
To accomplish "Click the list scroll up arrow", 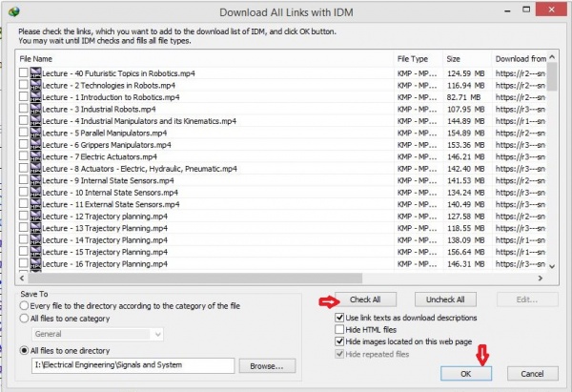I will (x=552, y=57).
